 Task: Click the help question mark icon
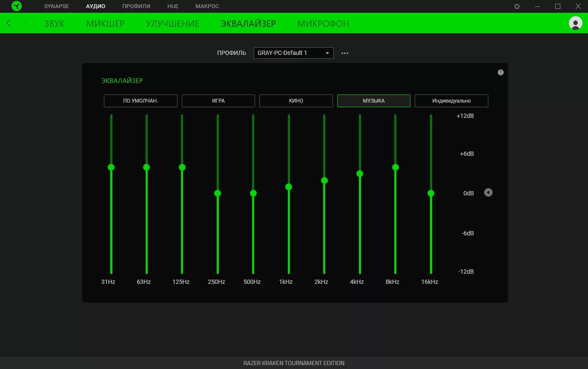[501, 72]
